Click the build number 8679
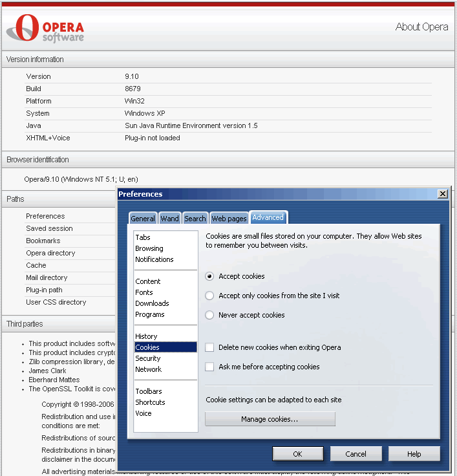 (x=133, y=89)
